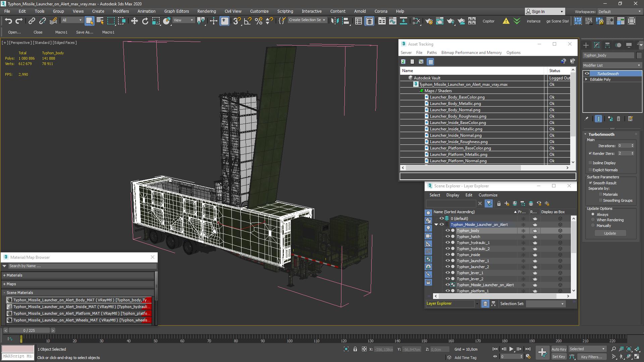Click the Auto Key button
Viewport: 644px width, 362px height.
559,349
